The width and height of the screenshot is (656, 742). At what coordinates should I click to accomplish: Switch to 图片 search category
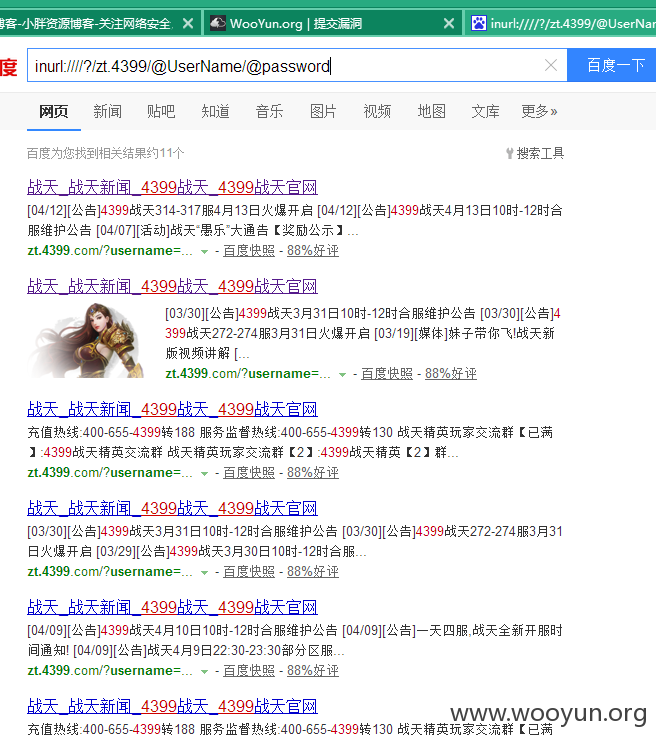323,112
